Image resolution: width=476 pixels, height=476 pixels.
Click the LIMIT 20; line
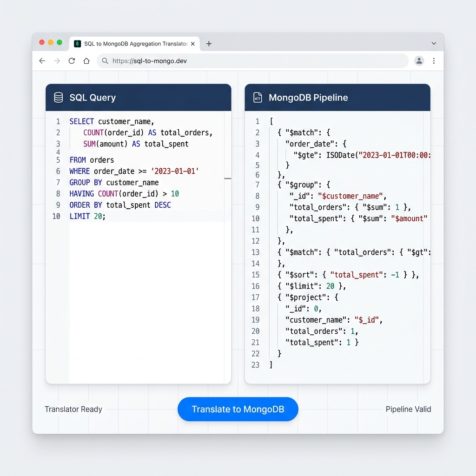(x=87, y=216)
